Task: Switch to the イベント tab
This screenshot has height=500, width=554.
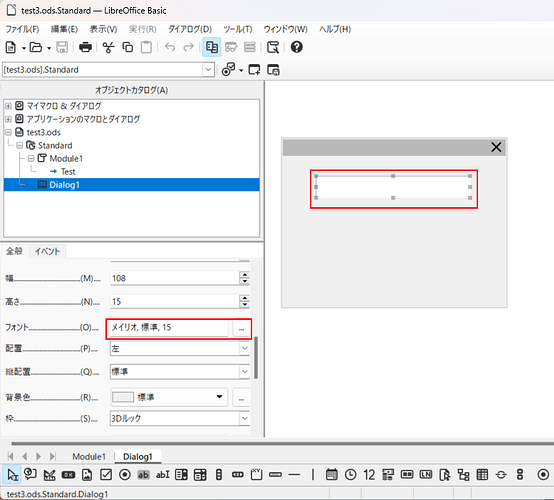Action: [x=47, y=251]
